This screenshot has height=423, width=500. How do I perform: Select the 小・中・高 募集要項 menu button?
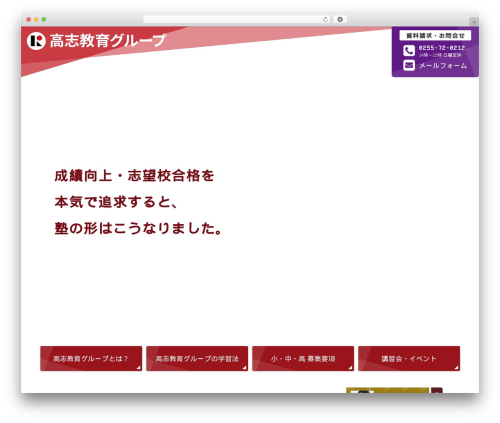[303, 359]
